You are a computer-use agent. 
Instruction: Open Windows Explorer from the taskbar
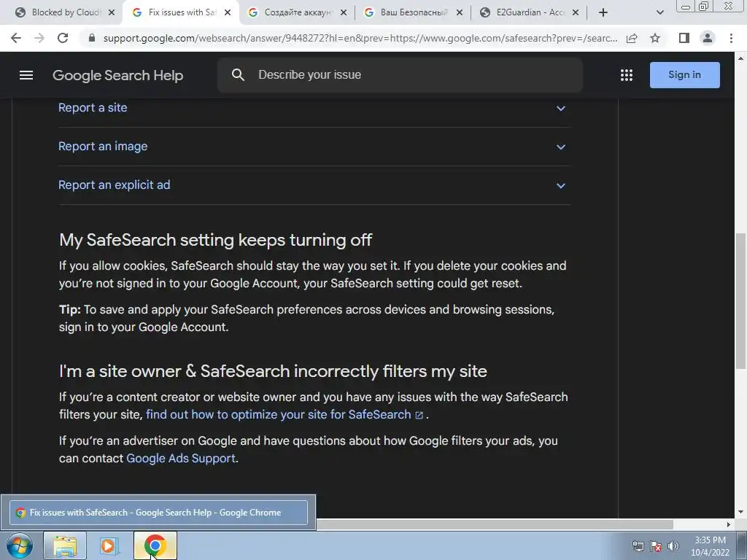[x=65, y=545]
